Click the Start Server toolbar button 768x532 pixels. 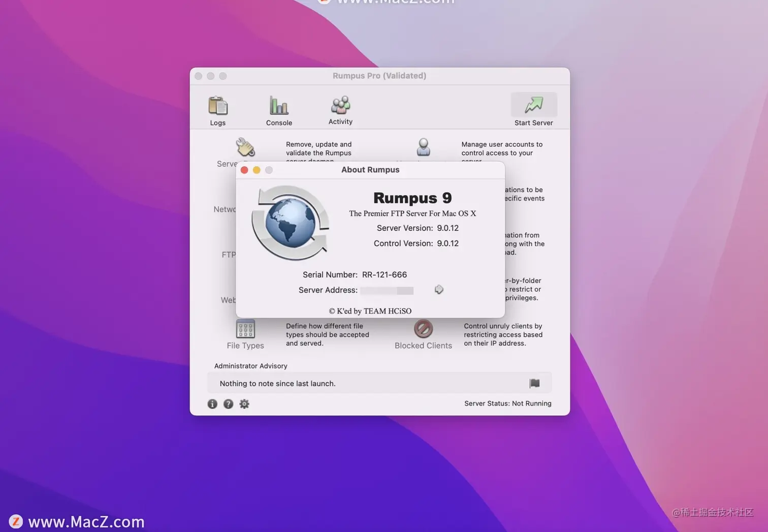(533, 110)
